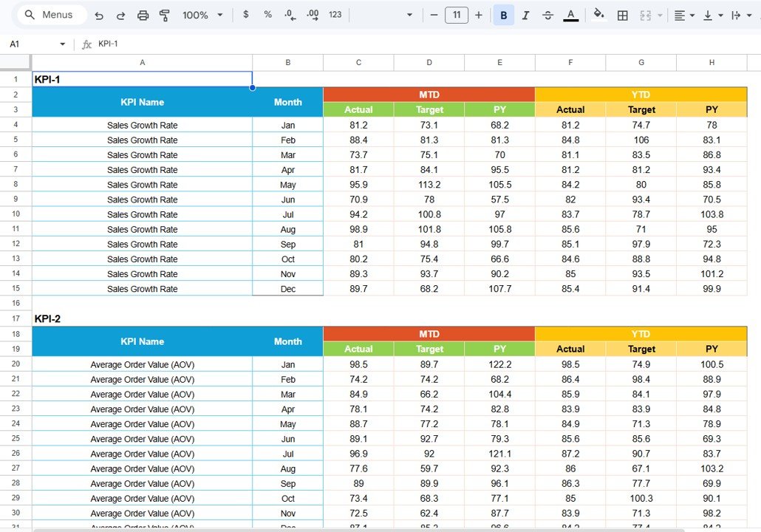
Task: Apply currency format with the dollar icon
Action: [x=245, y=15]
